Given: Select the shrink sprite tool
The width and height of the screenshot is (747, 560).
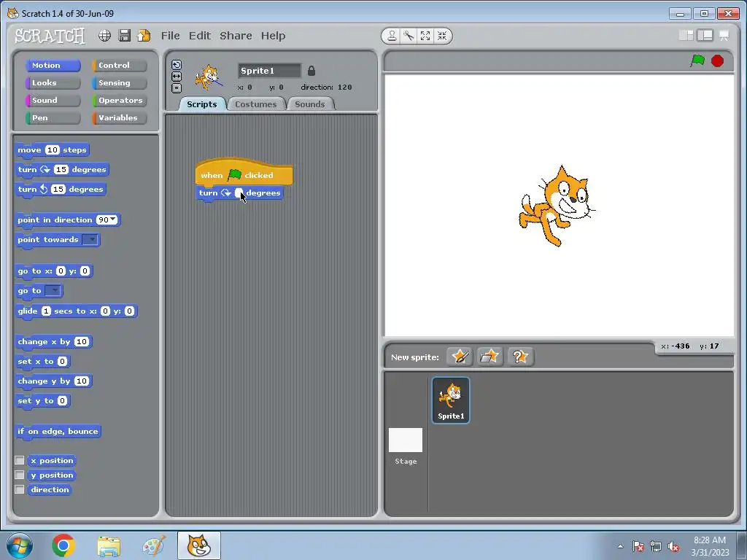Looking at the screenshot, I should (442, 36).
